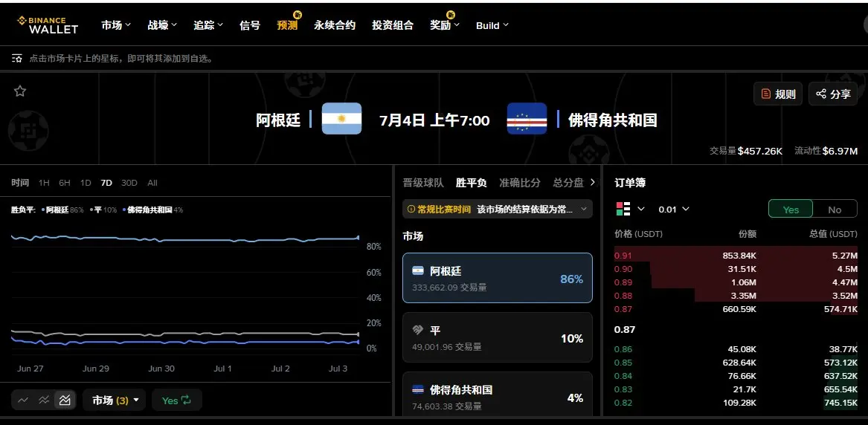Switch to the 准确比分 tab
This screenshot has height=425, width=868.
coord(520,182)
